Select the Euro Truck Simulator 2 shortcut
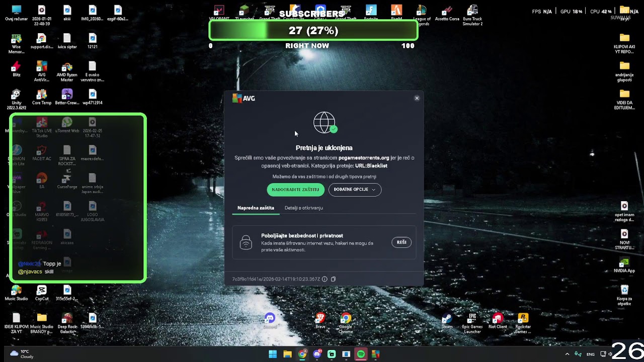 (472, 16)
